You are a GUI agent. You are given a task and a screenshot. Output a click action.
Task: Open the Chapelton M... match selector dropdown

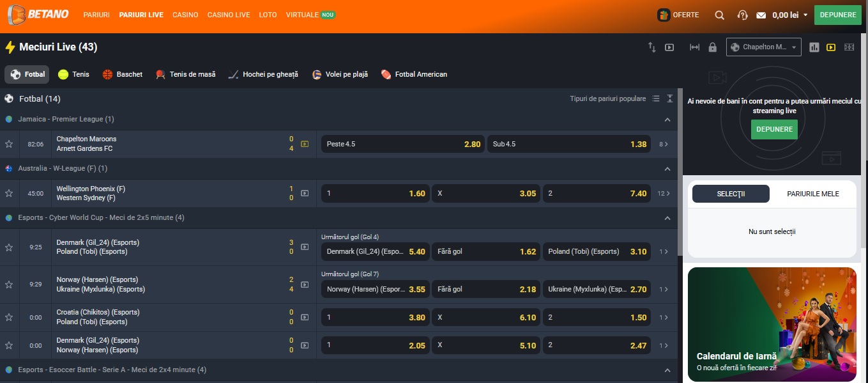764,47
